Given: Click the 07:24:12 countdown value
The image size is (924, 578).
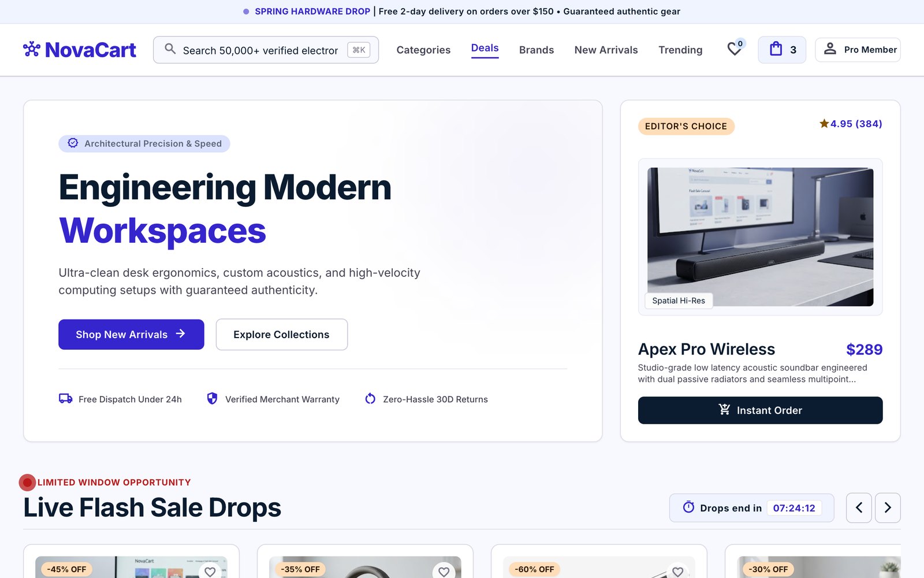Looking at the screenshot, I should (794, 508).
